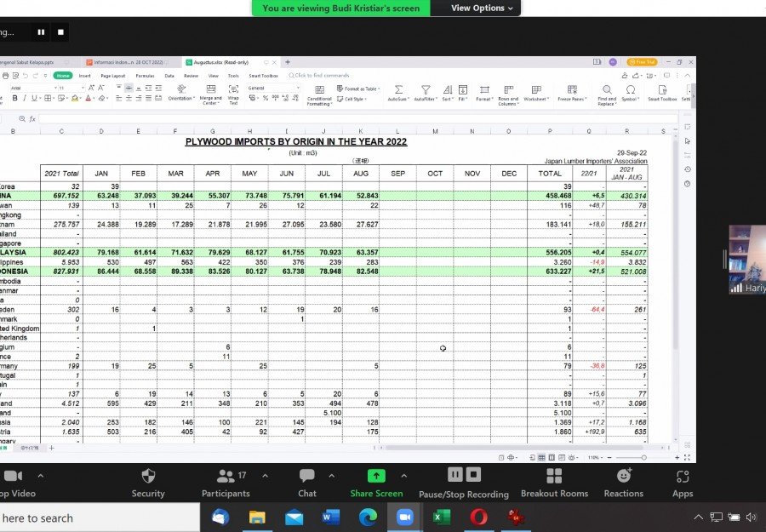Open Microsoft Edge from the taskbar

(x=368, y=518)
